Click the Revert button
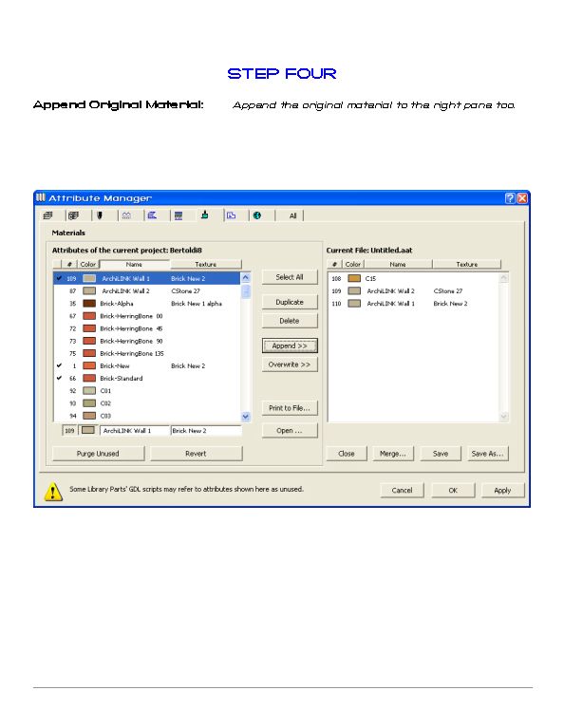The height and width of the screenshot is (728, 564). click(196, 454)
